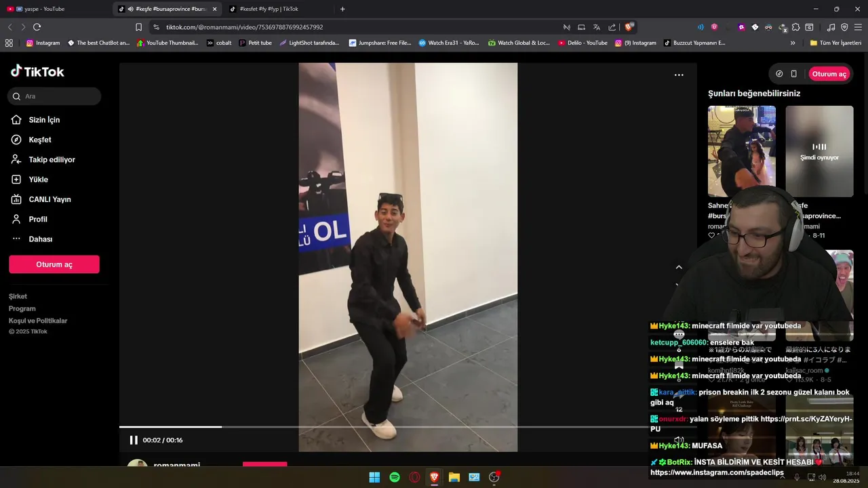This screenshot has width=868, height=488.
Task: Open the Instagram bookmark
Action: 43,43
